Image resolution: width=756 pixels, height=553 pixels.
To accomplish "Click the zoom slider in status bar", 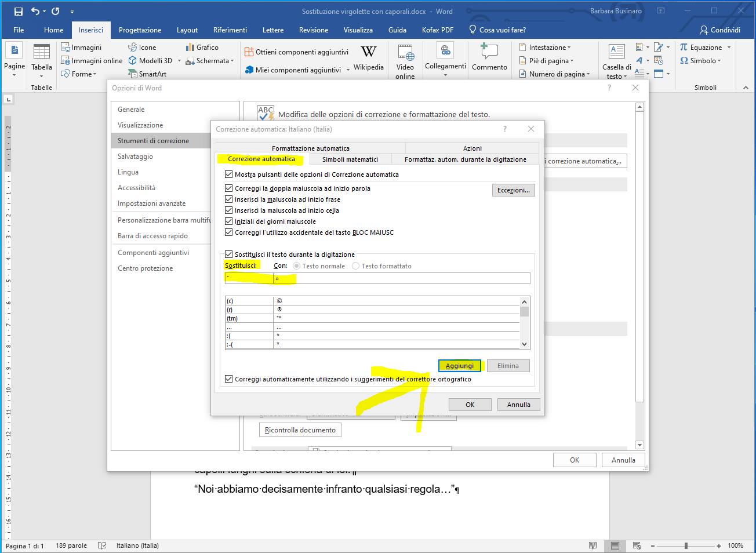I will [686, 545].
